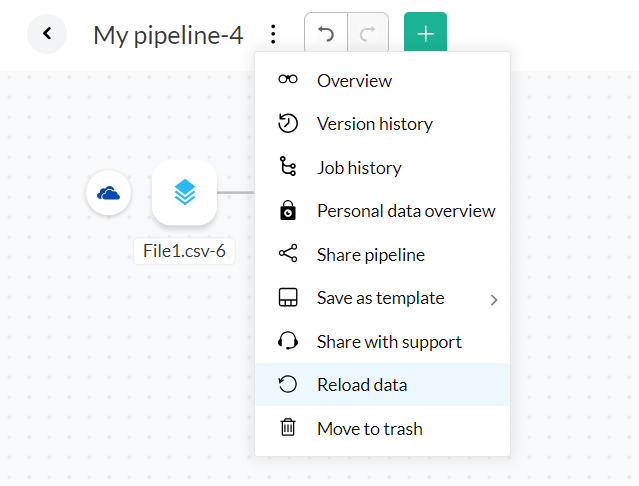
Task: Select Reload data menu item
Action: [x=362, y=385]
